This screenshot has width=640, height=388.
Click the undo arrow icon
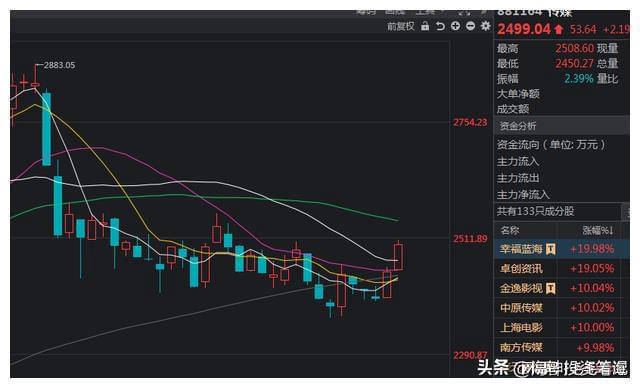tap(440, 26)
